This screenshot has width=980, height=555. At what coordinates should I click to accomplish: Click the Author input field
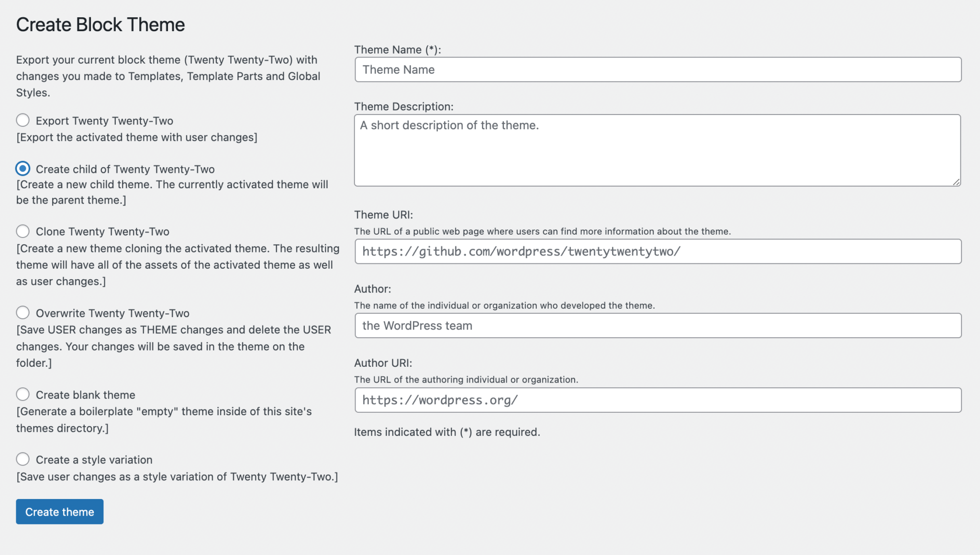658,326
